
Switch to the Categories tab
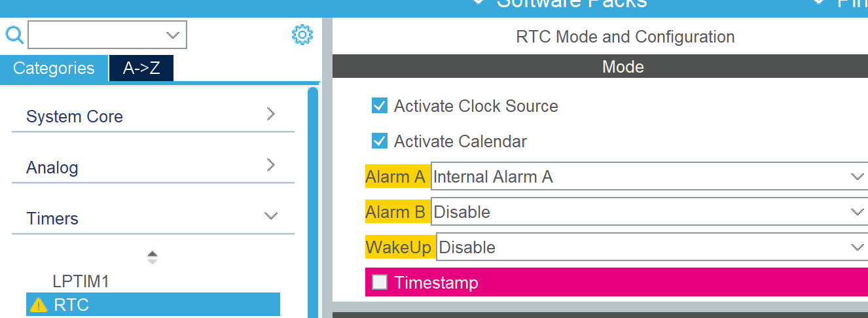click(x=54, y=68)
